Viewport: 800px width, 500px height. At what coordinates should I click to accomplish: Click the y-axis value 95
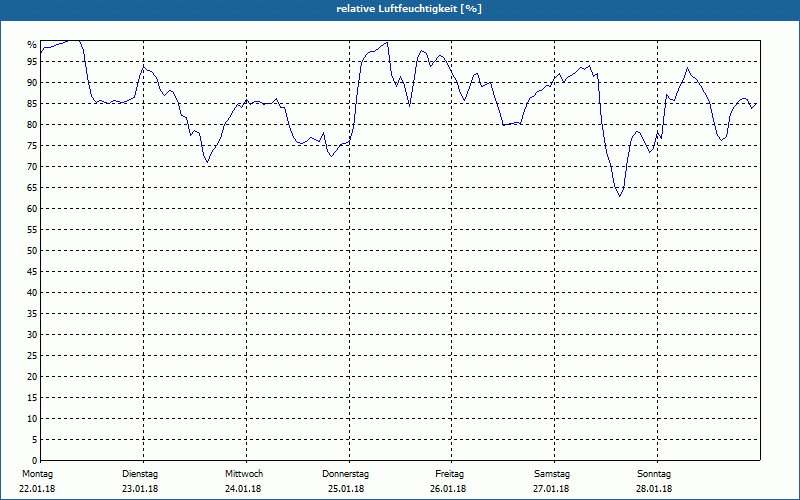coord(32,62)
